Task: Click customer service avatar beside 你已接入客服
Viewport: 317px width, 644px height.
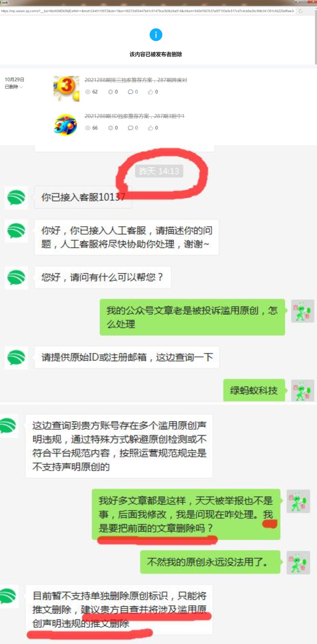Action: (x=16, y=198)
